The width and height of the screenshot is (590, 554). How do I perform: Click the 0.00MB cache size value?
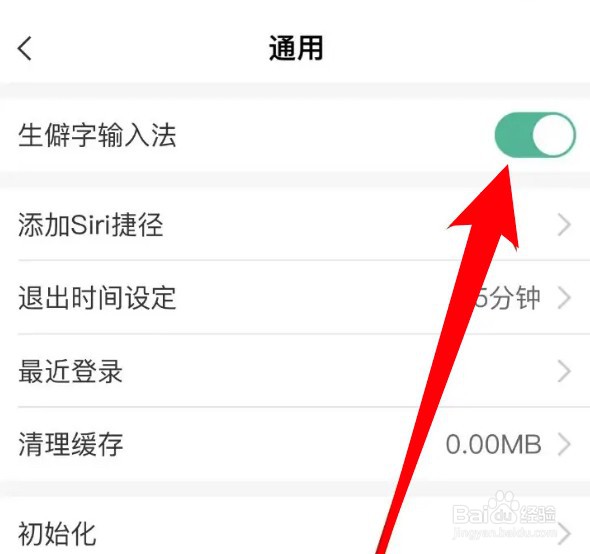click(494, 444)
